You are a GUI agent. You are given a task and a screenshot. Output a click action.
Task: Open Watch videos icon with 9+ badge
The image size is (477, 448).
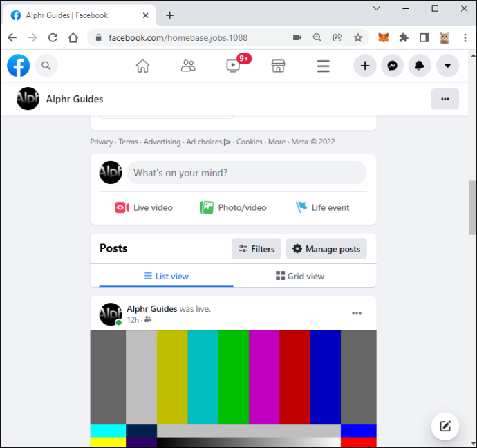coord(234,66)
